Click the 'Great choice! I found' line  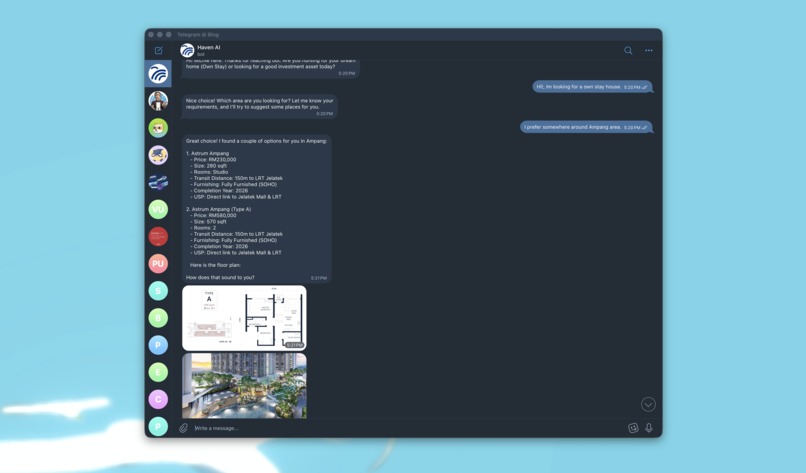tap(256, 141)
